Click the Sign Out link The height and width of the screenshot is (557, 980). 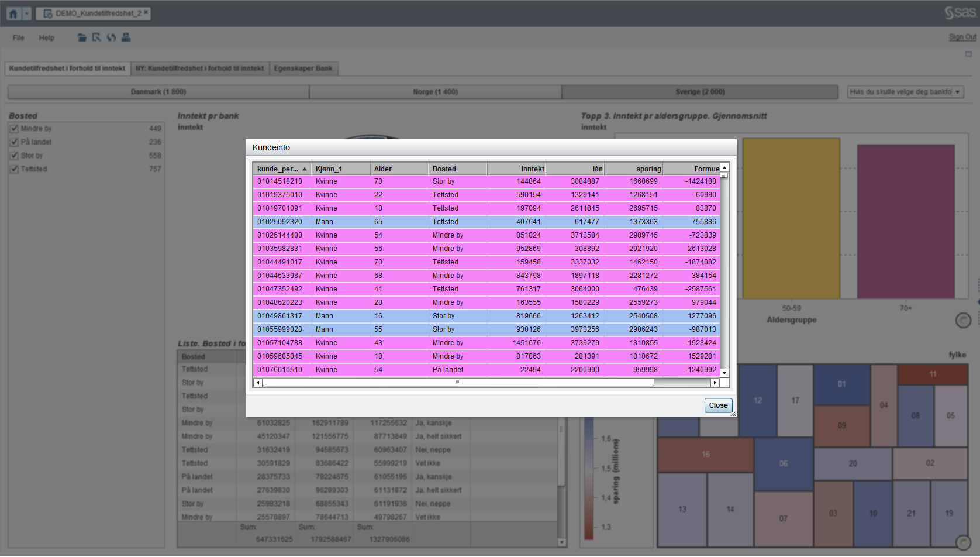click(x=962, y=37)
